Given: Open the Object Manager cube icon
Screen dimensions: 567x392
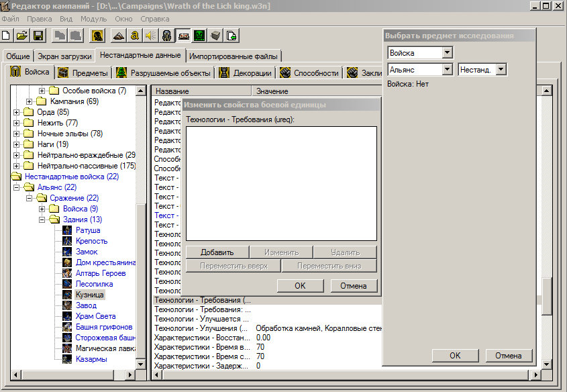Looking at the screenshot, I should (x=215, y=36).
